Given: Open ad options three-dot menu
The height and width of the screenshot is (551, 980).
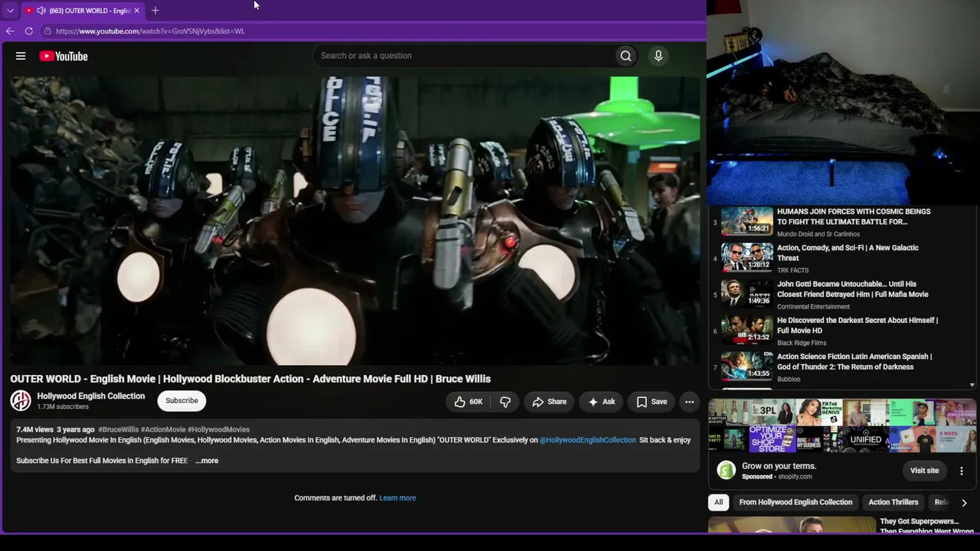Looking at the screenshot, I should (x=962, y=471).
